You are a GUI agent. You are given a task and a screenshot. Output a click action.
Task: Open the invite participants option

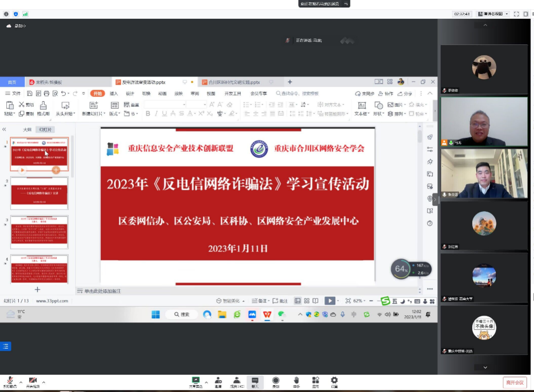218,381
